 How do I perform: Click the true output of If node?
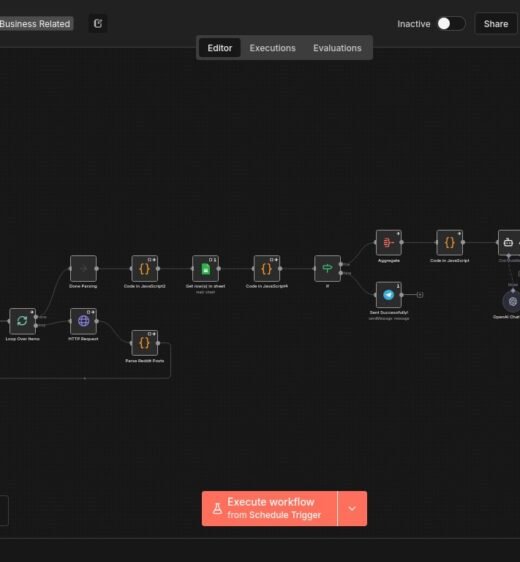[341, 265]
